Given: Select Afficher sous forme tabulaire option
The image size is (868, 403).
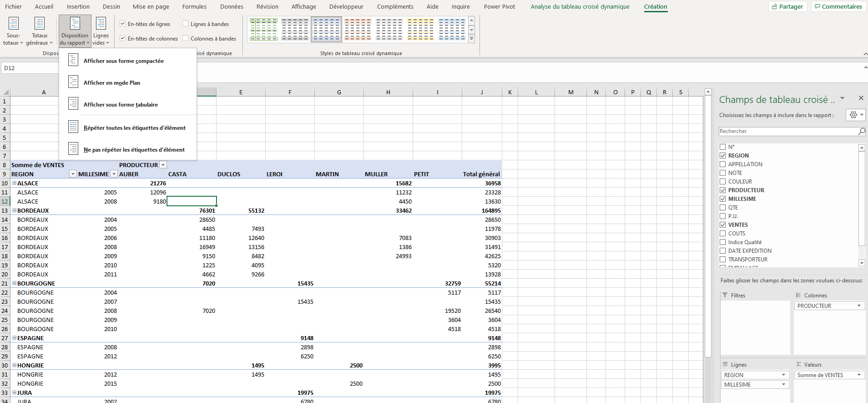Looking at the screenshot, I should (121, 105).
